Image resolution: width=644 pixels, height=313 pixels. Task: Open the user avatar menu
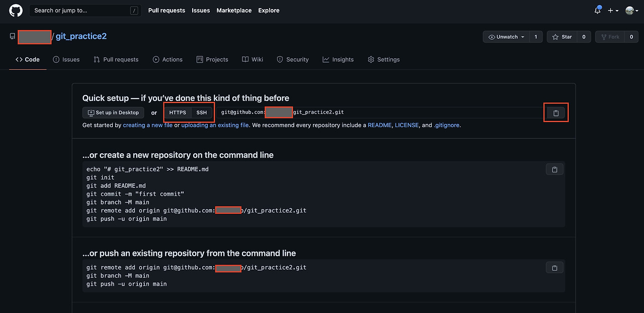pyautogui.click(x=632, y=11)
